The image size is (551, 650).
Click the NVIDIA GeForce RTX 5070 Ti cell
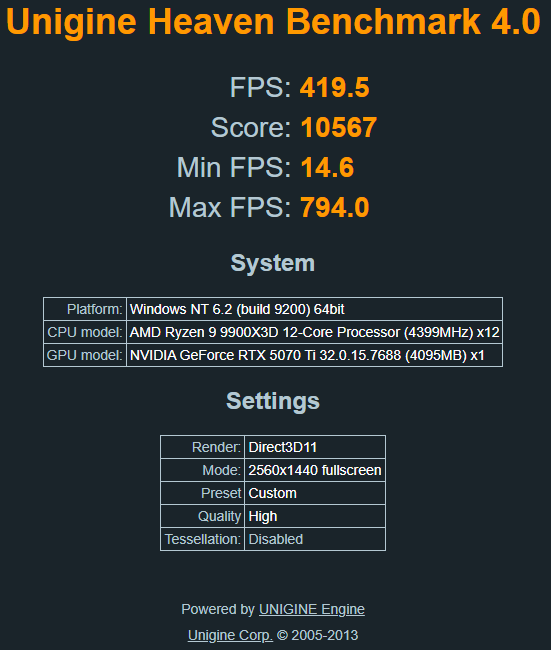coord(315,355)
